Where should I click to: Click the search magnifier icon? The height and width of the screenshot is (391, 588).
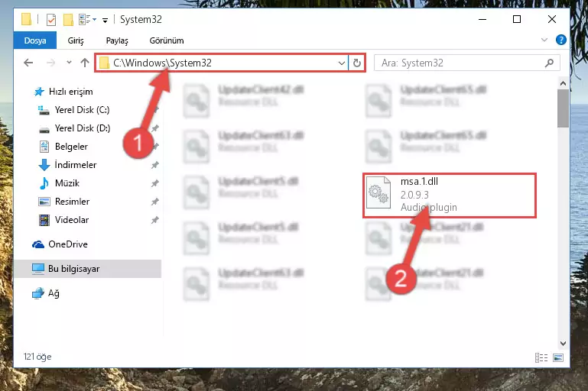pos(549,63)
